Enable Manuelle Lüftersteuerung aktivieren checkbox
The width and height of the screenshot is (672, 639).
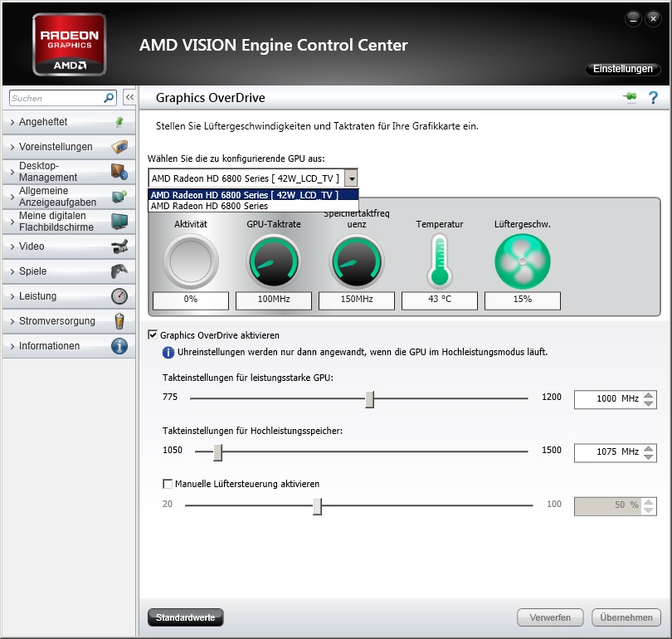point(168,484)
